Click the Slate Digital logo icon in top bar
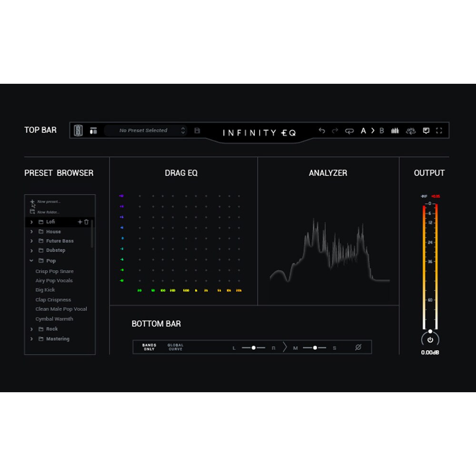 (x=79, y=130)
